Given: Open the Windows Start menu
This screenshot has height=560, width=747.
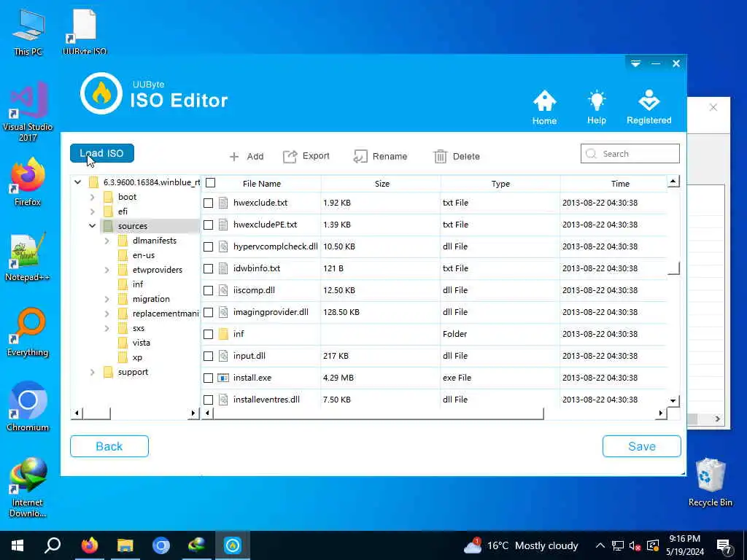Looking at the screenshot, I should point(18,545).
